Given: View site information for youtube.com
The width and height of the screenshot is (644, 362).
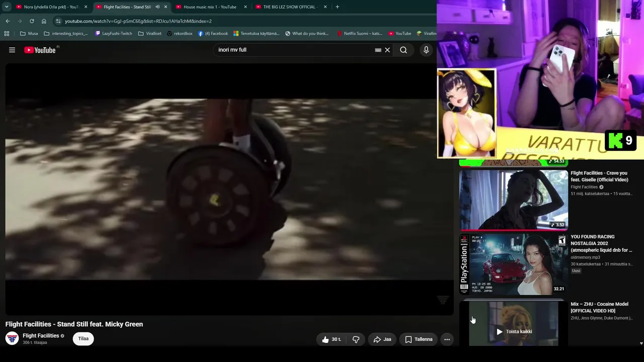Looking at the screenshot, I should pos(58,21).
